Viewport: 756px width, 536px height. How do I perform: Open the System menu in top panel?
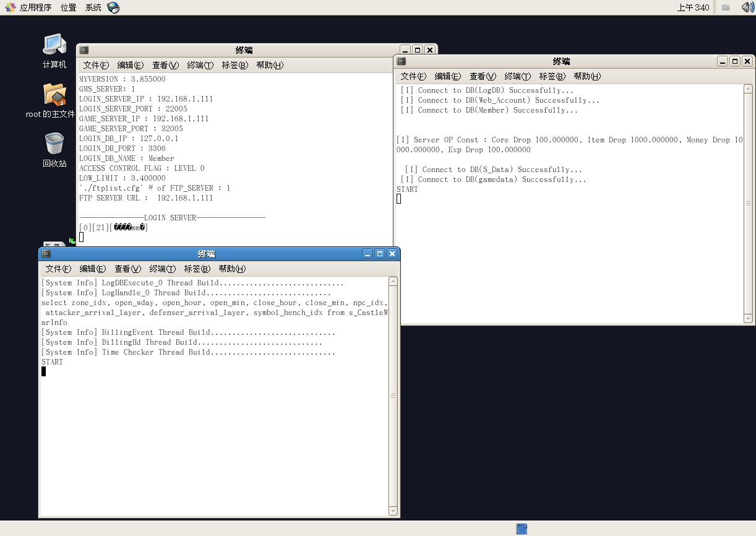pos(93,7)
